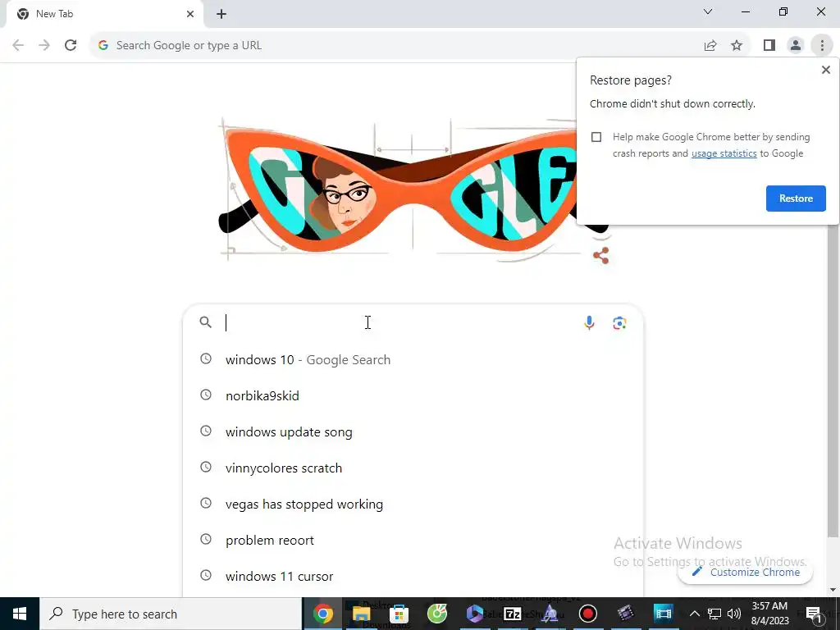Click the forward navigation arrow
Viewport: 840px width, 630px height.
(x=44, y=46)
